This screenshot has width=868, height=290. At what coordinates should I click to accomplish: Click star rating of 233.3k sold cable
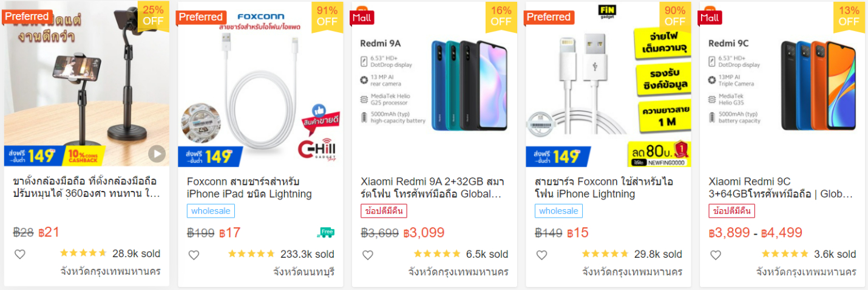click(251, 254)
